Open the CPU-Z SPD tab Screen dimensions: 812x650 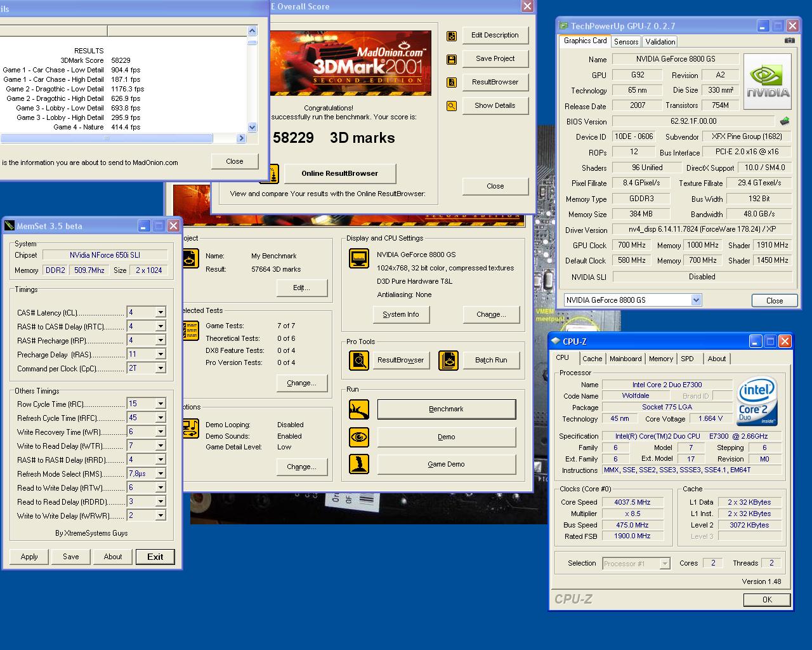(x=688, y=359)
